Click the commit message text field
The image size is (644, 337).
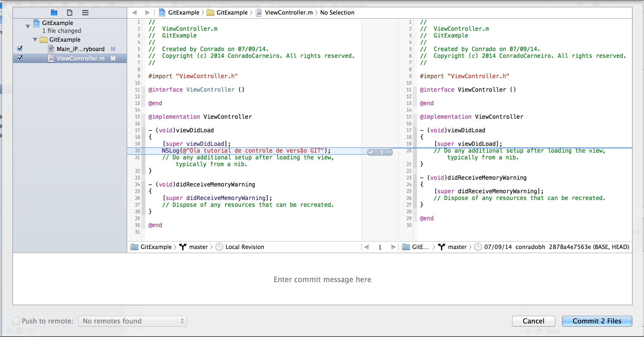pos(322,279)
